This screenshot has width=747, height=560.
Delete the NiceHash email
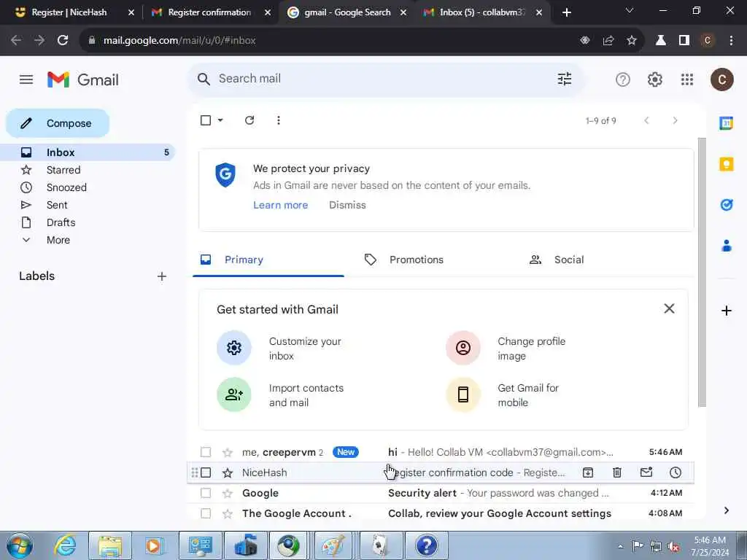[x=617, y=472]
